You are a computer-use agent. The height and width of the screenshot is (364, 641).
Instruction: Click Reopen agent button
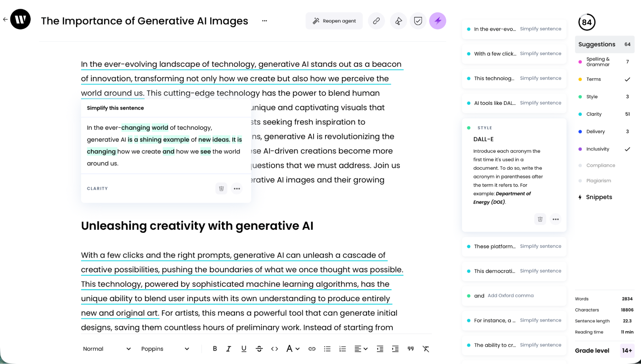[334, 21]
